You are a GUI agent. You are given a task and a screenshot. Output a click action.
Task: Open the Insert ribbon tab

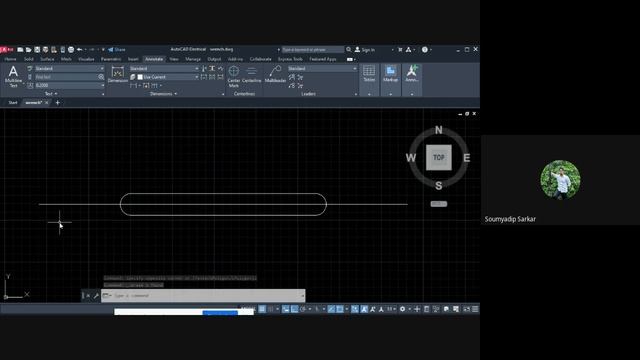point(133,59)
